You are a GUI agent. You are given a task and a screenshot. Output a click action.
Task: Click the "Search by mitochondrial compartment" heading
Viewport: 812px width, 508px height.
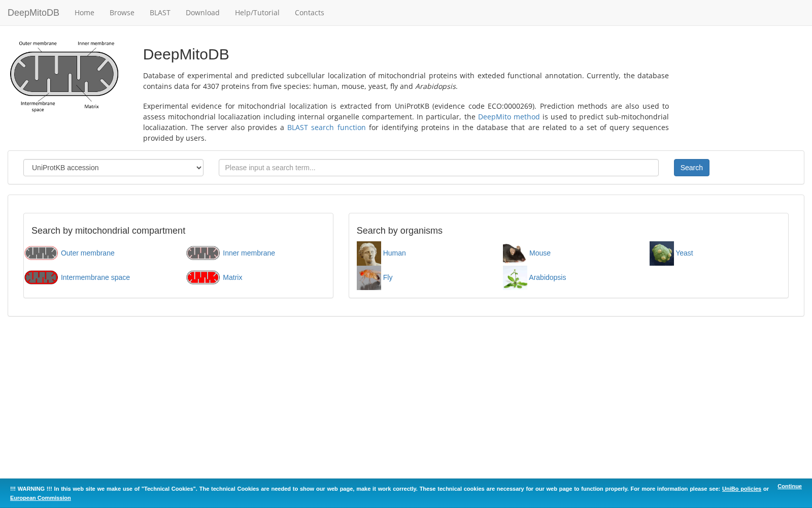click(x=108, y=231)
